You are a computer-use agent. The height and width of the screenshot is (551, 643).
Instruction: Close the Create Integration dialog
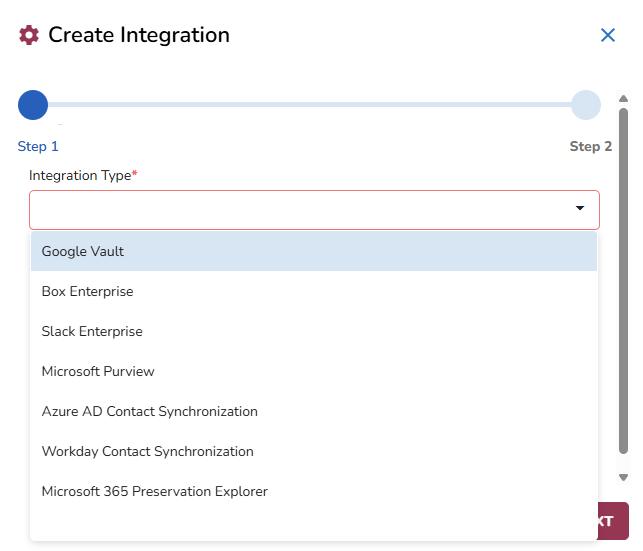coord(607,35)
